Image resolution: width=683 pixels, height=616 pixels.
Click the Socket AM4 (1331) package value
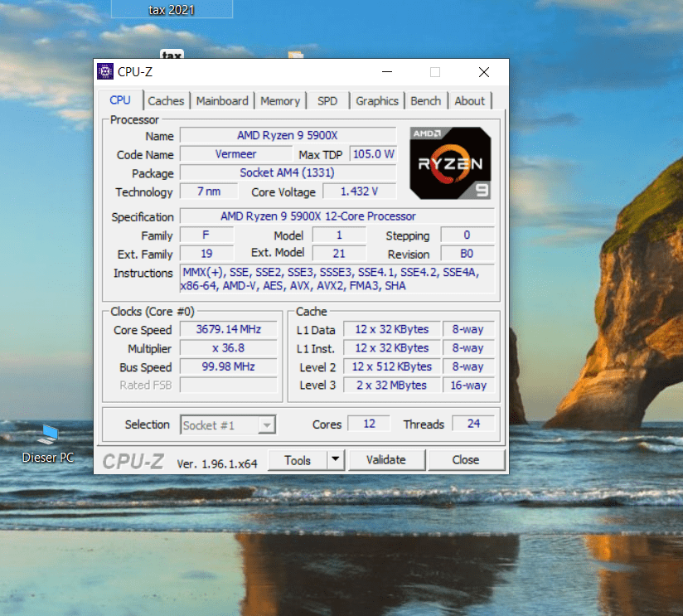(288, 173)
